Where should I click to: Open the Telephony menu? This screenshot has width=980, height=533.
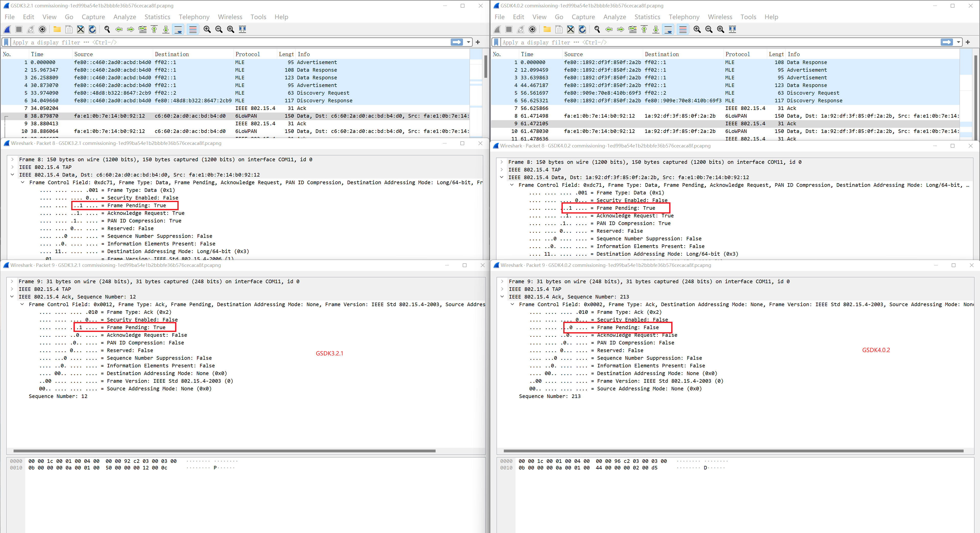(194, 17)
